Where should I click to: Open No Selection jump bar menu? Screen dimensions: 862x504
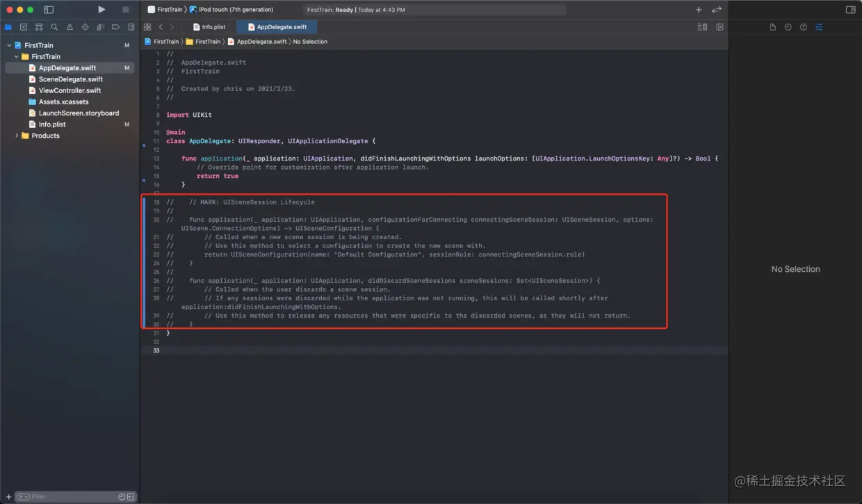tap(310, 42)
